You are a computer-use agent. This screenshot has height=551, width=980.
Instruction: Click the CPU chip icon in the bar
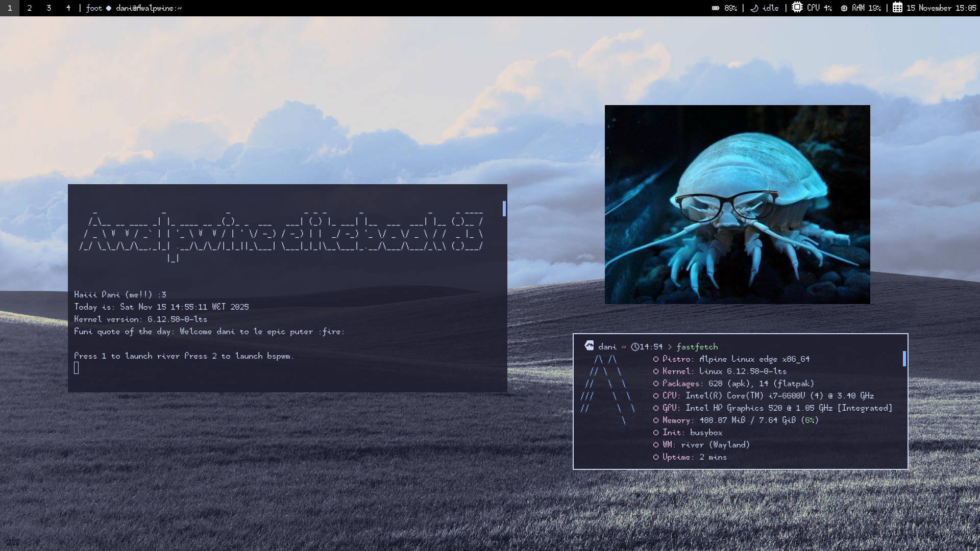pyautogui.click(x=797, y=8)
